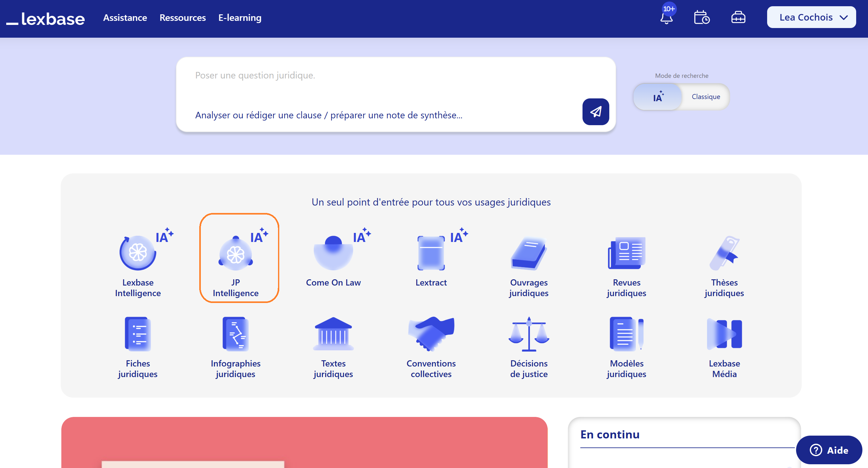868x468 pixels.
Task: Send question with paper plane button
Action: [595, 112]
